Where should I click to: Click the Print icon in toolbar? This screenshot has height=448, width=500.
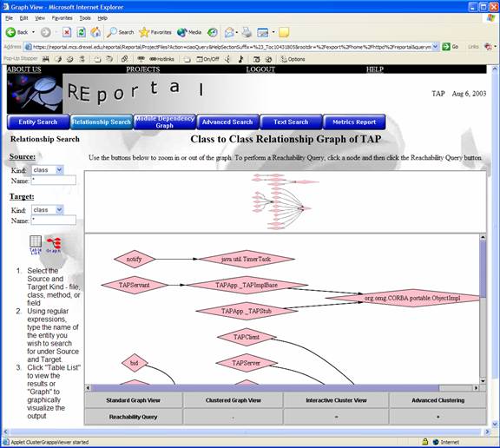coord(247,32)
